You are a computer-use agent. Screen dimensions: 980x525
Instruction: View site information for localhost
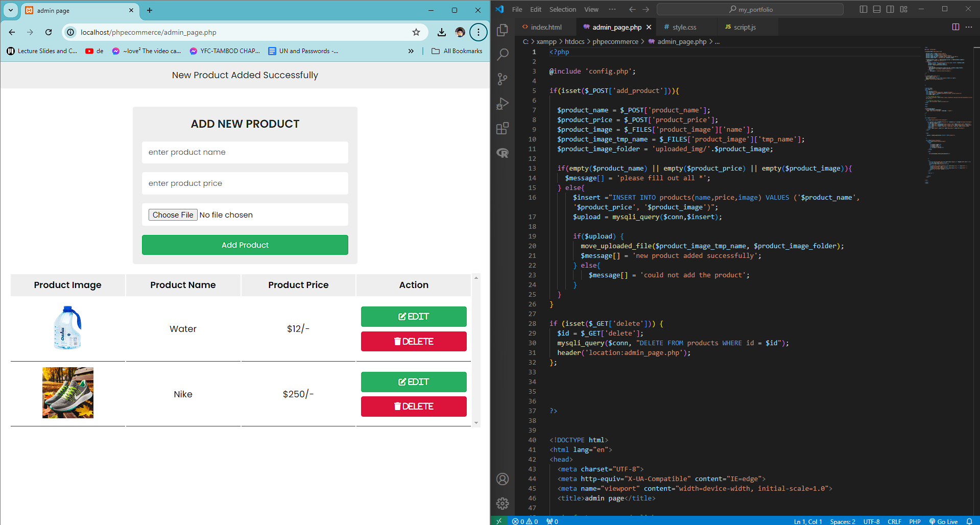click(x=70, y=32)
